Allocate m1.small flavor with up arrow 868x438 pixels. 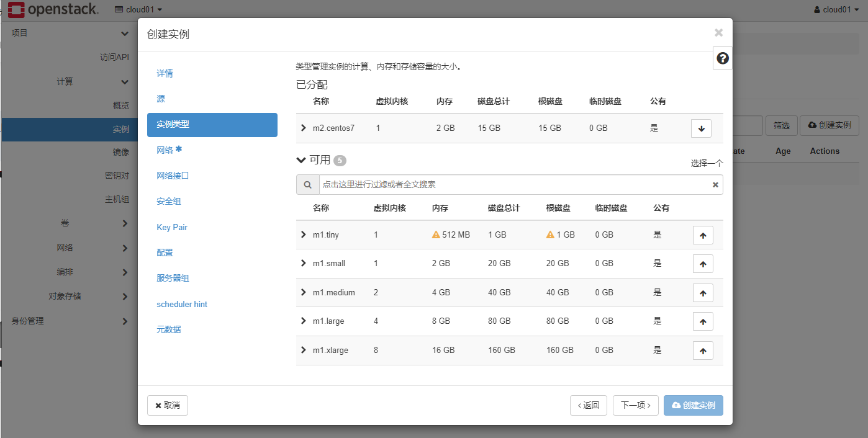703,264
